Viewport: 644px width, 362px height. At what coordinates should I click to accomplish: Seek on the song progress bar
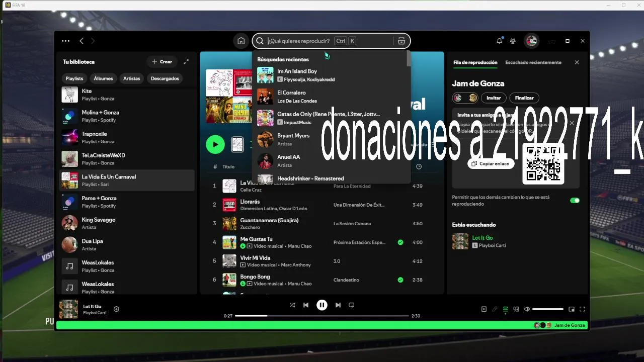click(x=322, y=316)
